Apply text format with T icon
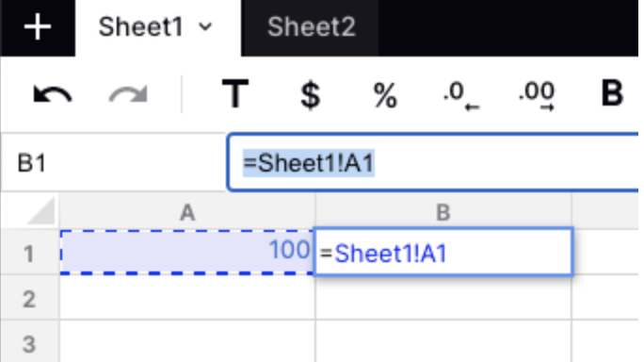The image size is (644, 362). tap(235, 94)
